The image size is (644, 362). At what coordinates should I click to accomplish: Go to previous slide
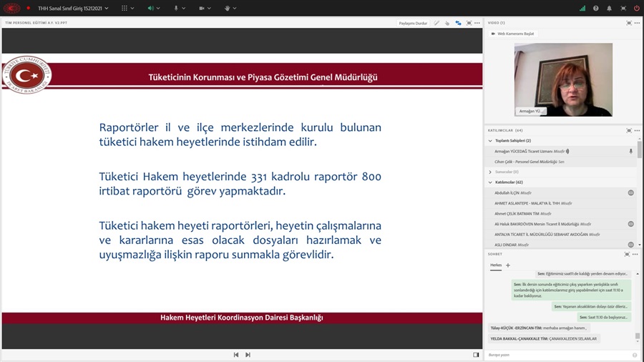[236, 355]
